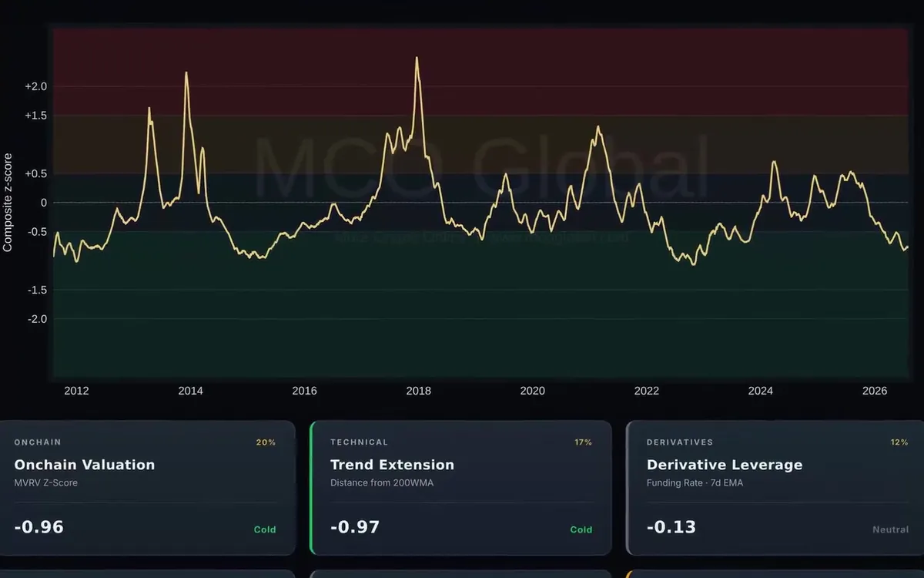Click the 2021 peak on the chart line
The image size is (924, 578).
598,127
